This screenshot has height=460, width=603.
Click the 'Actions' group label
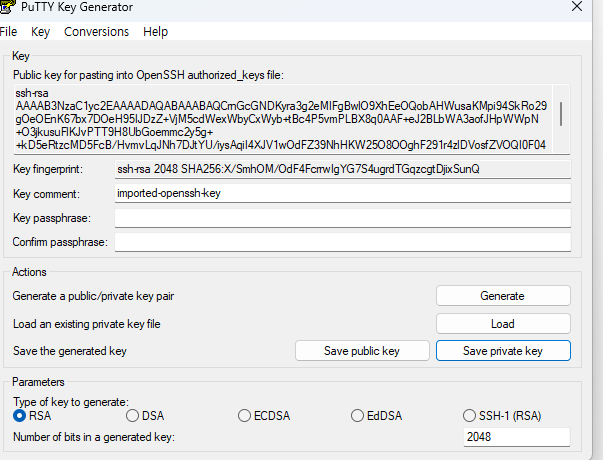[x=29, y=272]
